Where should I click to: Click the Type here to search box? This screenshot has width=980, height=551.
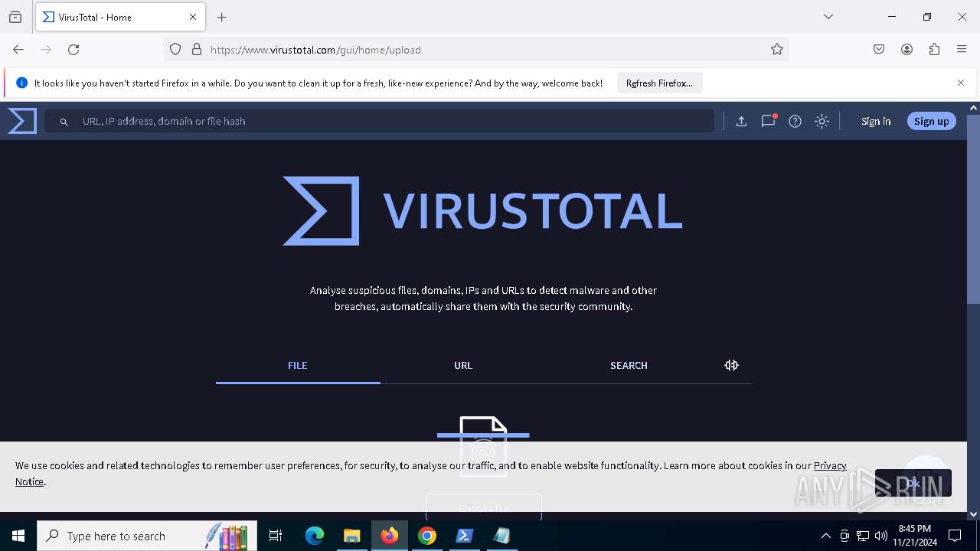(145, 536)
